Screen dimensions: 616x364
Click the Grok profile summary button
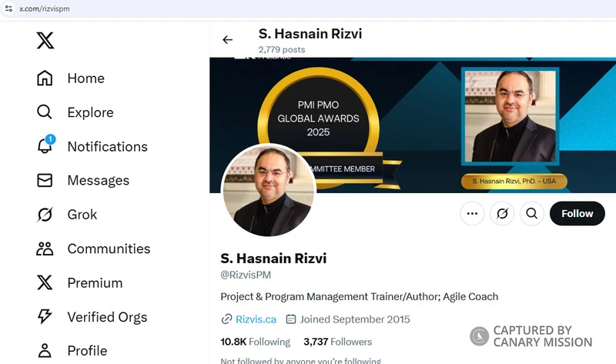coord(502,214)
